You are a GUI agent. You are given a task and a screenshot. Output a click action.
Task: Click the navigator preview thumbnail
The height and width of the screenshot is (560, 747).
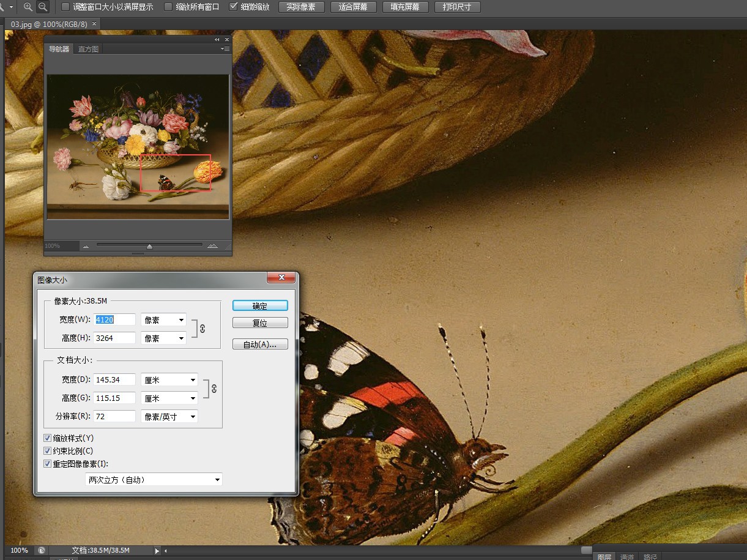tap(138, 147)
